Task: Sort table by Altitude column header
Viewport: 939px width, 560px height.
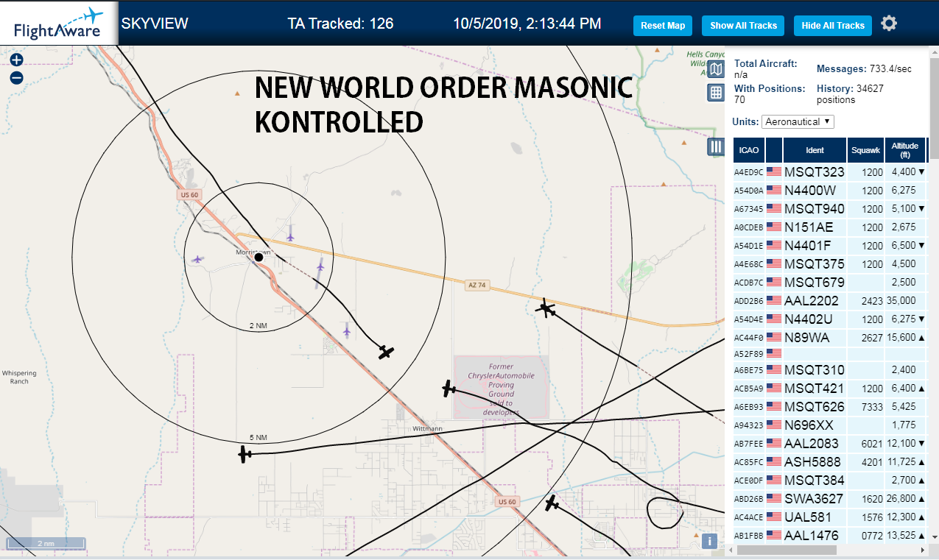Action: click(x=905, y=150)
